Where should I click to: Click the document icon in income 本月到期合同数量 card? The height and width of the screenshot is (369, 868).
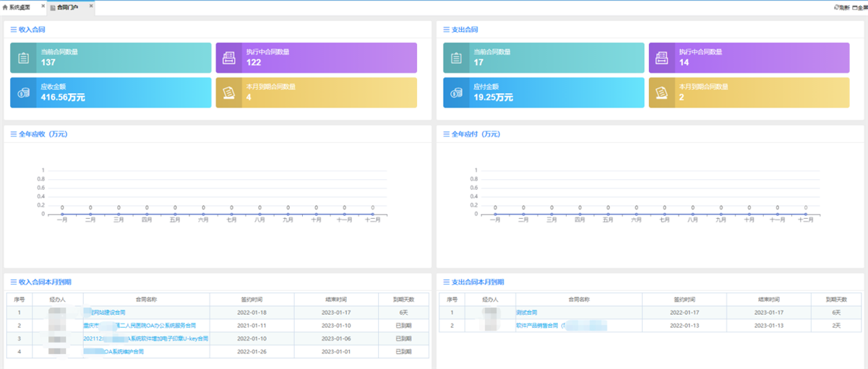[228, 92]
